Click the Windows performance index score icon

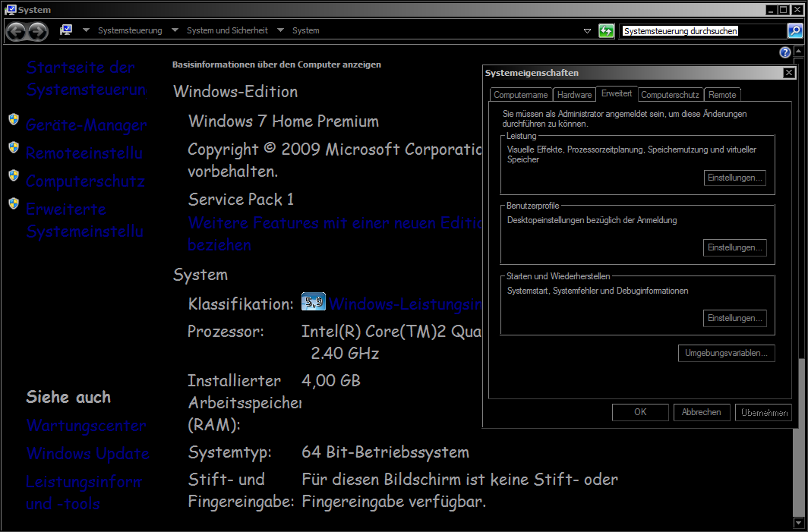point(313,301)
